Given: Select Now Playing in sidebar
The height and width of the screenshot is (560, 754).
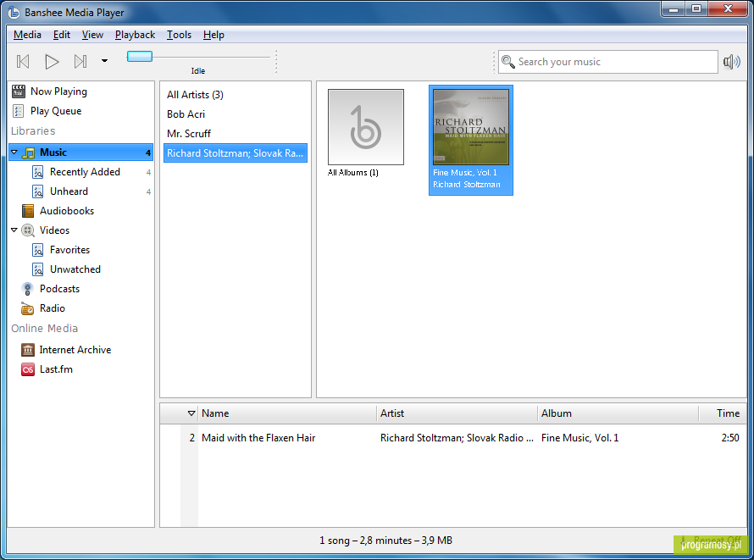Looking at the screenshot, I should click(x=58, y=91).
